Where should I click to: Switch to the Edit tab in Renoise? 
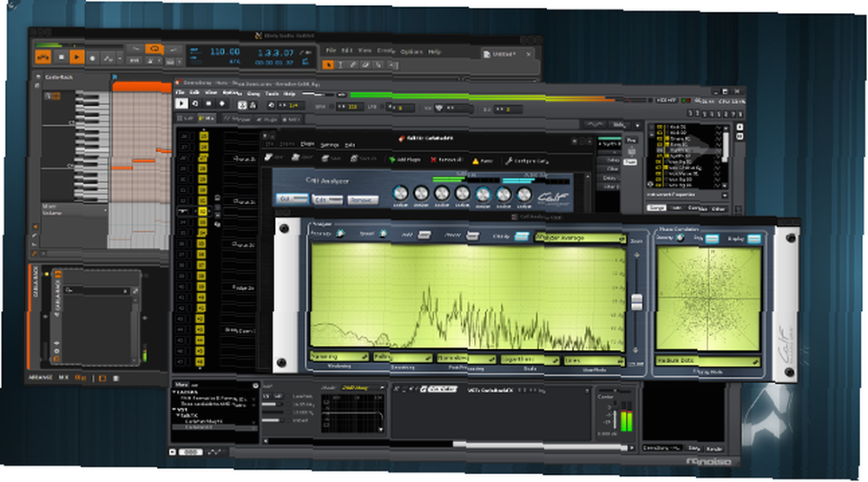click(x=186, y=118)
